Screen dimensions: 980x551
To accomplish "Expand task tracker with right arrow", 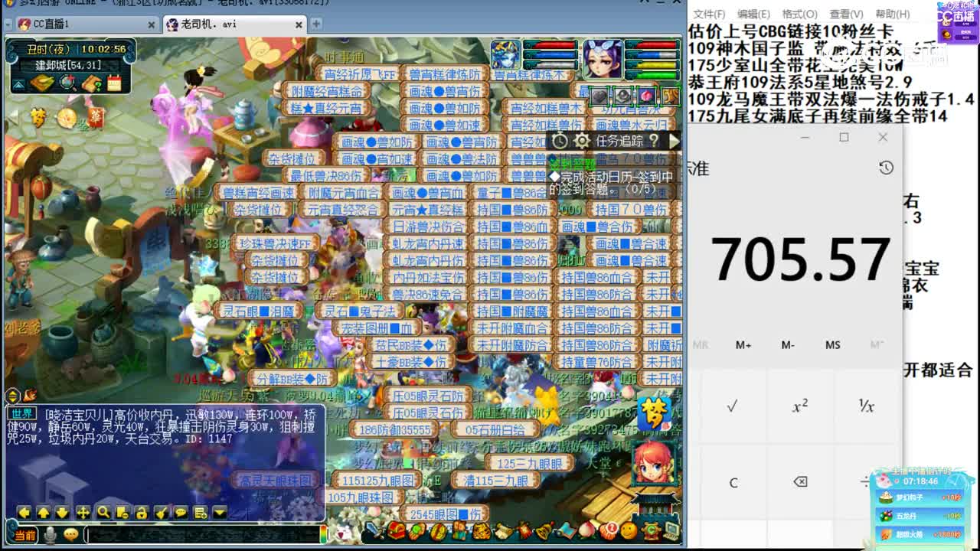I will (x=674, y=141).
